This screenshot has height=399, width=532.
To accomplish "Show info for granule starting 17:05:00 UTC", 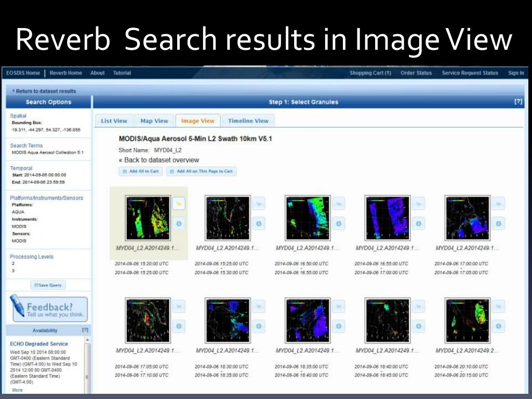I will pyautogui.click(x=179, y=326).
